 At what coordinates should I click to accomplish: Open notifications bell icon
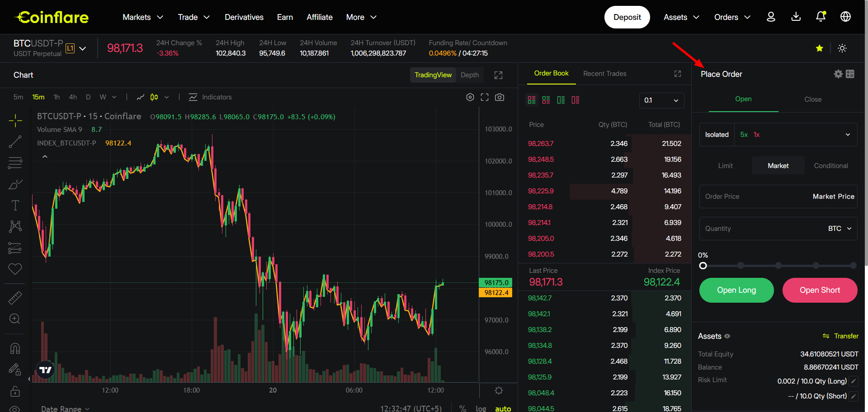pyautogui.click(x=821, y=17)
